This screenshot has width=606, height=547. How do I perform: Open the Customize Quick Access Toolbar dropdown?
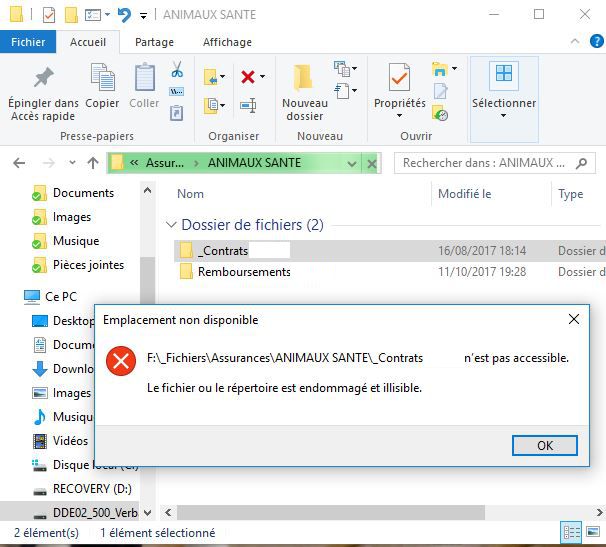(143, 15)
